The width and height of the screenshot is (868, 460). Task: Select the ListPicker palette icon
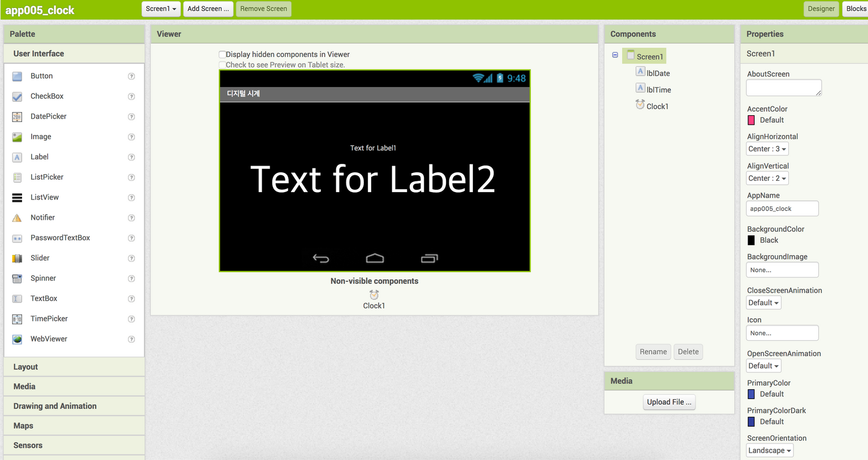[x=18, y=177]
